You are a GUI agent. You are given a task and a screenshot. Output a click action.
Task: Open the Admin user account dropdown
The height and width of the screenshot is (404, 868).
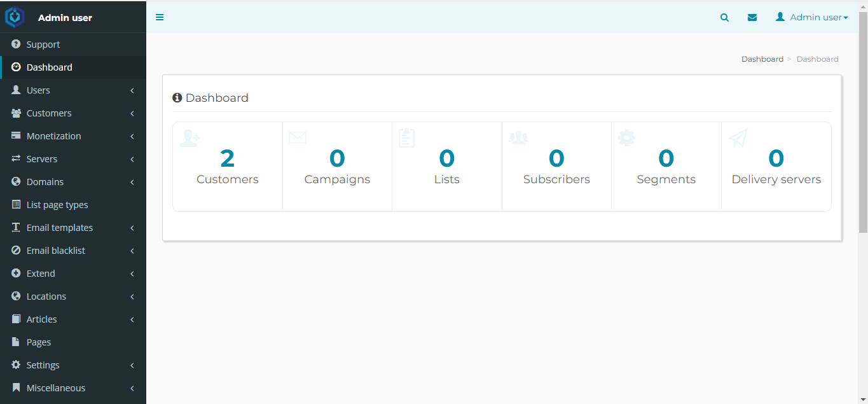pyautogui.click(x=811, y=17)
